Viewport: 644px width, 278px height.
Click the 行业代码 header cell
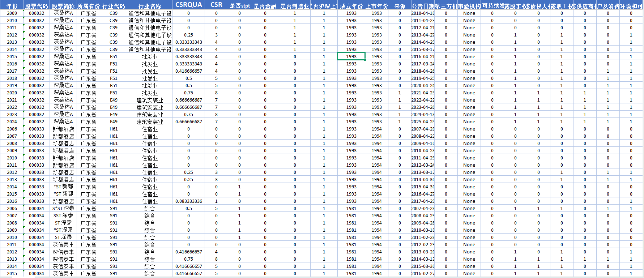(x=114, y=6)
